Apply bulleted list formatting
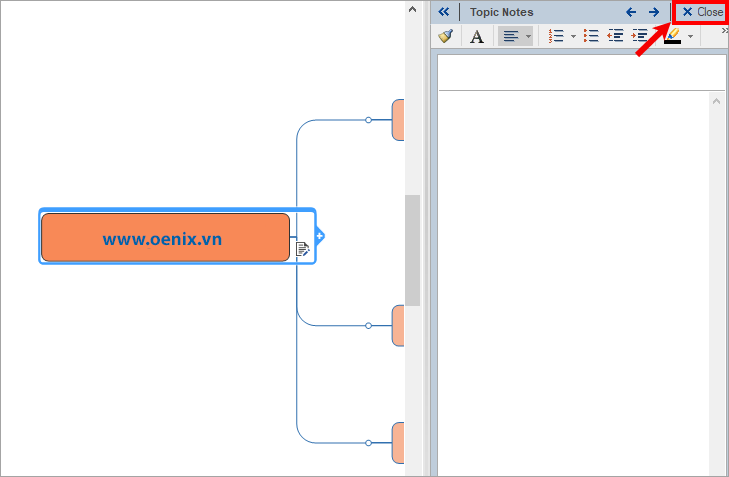 click(x=591, y=36)
